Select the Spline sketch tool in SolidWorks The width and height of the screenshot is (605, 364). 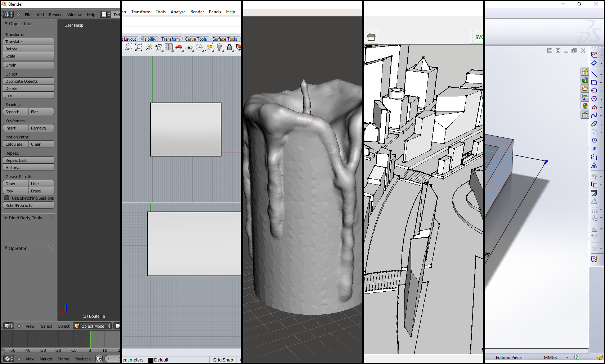(594, 115)
